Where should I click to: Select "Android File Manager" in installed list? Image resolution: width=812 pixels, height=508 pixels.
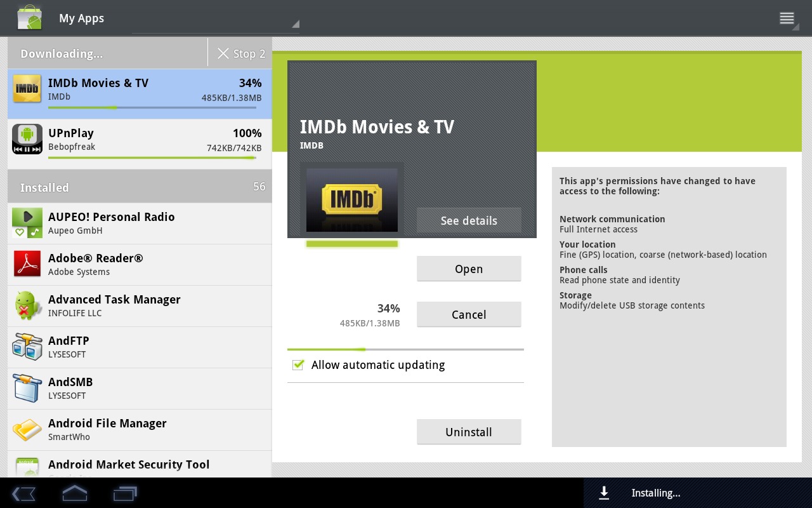point(107,423)
